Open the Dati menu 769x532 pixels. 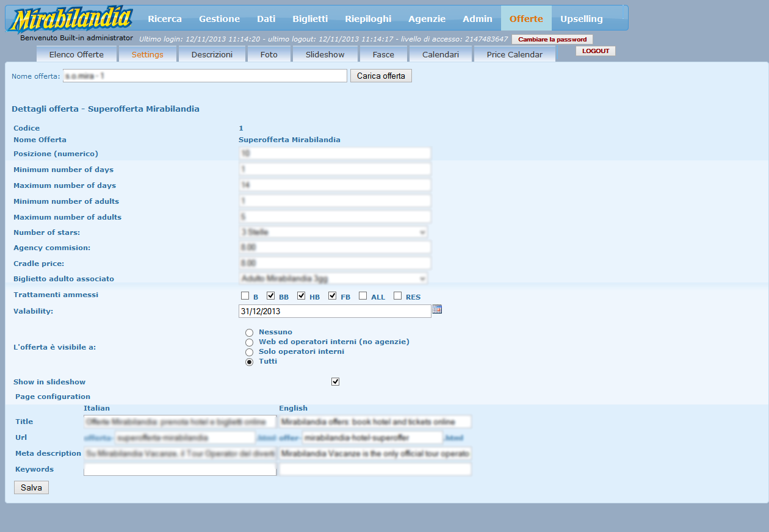coord(266,19)
